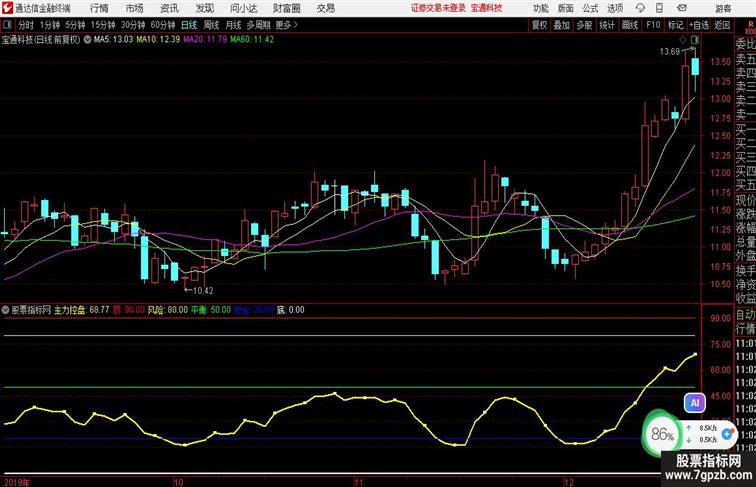Click the 标记 toolbar button
Viewport: 756px width, 487px height.
[x=675, y=25]
